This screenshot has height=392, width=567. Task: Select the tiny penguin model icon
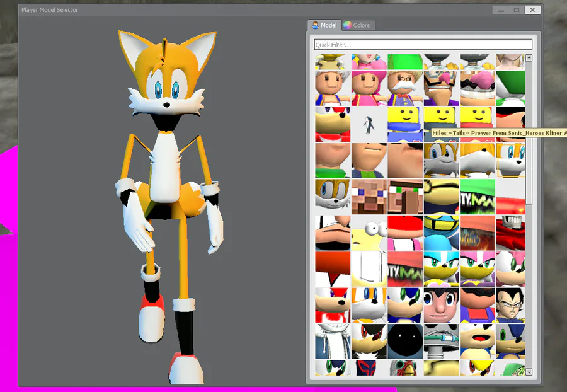(369, 124)
